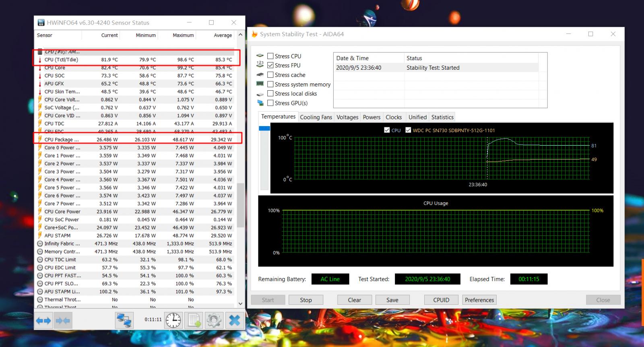Click HWiNFO scrollbar up arrow
Screen dimensions: 644x347
point(240,35)
